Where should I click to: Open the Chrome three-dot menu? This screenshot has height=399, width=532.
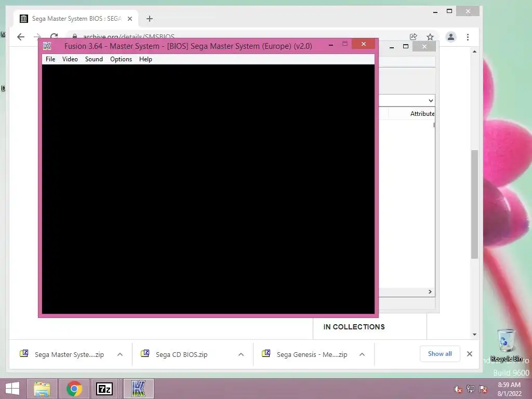(x=468, y=37)
